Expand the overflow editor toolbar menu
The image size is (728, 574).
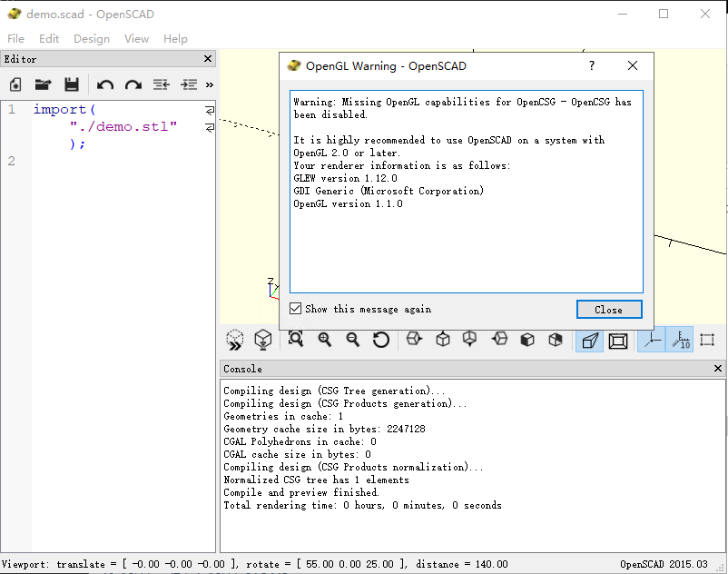click(208, 84)
